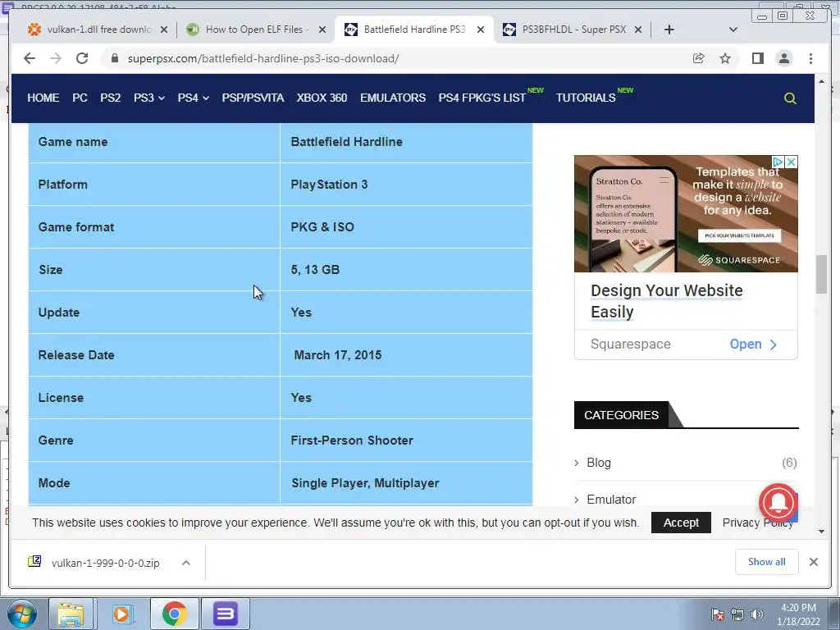This screenshot has height=630, width=840.
Task: Click the page vertical scrollbar thumb
Action: pos(821,275)
